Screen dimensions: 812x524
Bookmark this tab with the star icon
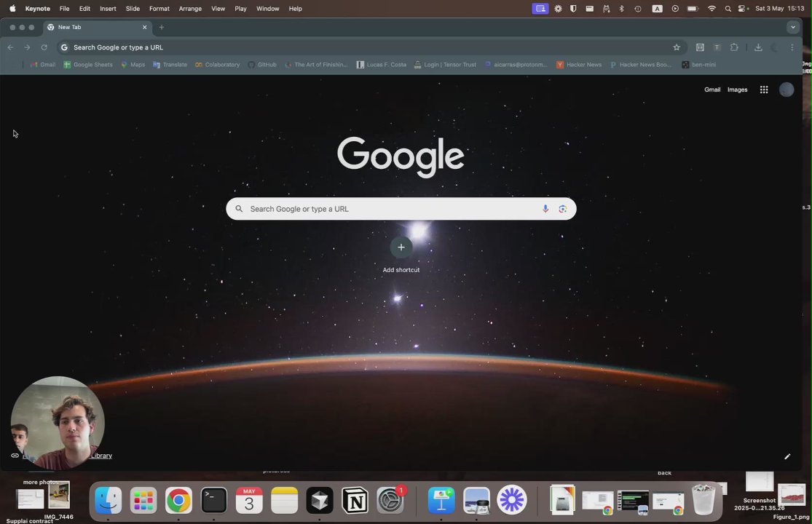pyautogui.click(x=677, y=47)
